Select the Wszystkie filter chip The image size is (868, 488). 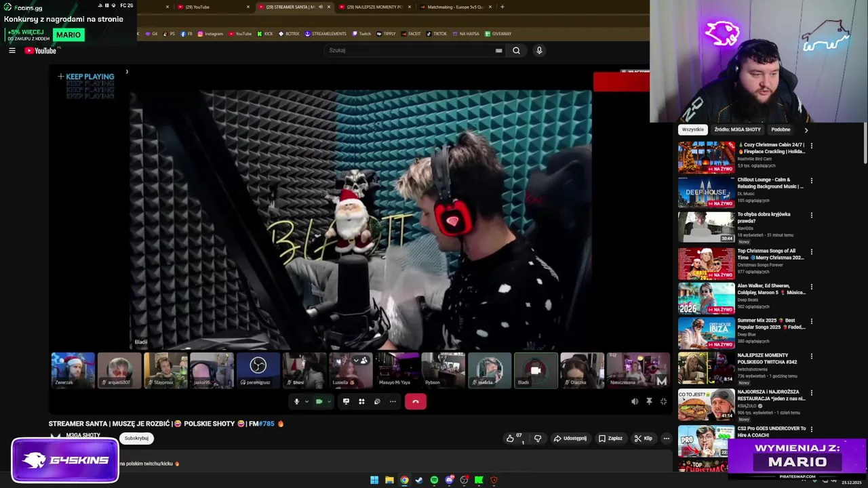point(692,129)
